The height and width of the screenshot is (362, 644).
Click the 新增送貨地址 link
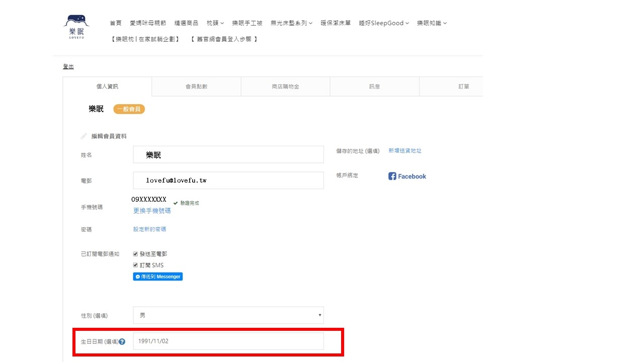[x=405, y=151]
